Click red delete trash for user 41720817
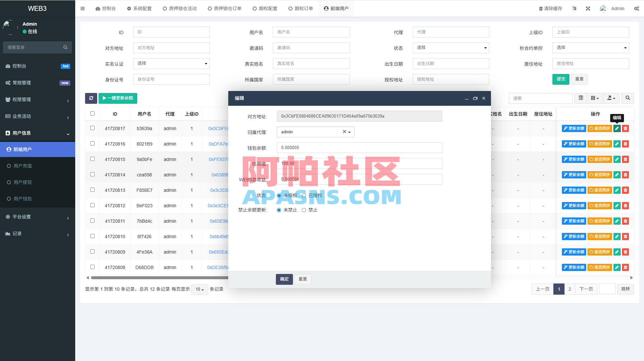This screenshot has width=644, height=361. coord(626,128)
